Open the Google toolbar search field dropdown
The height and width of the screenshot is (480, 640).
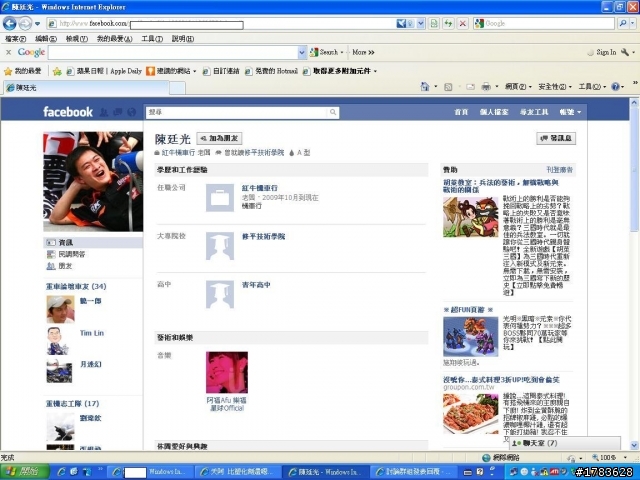[x=302, y=52]
